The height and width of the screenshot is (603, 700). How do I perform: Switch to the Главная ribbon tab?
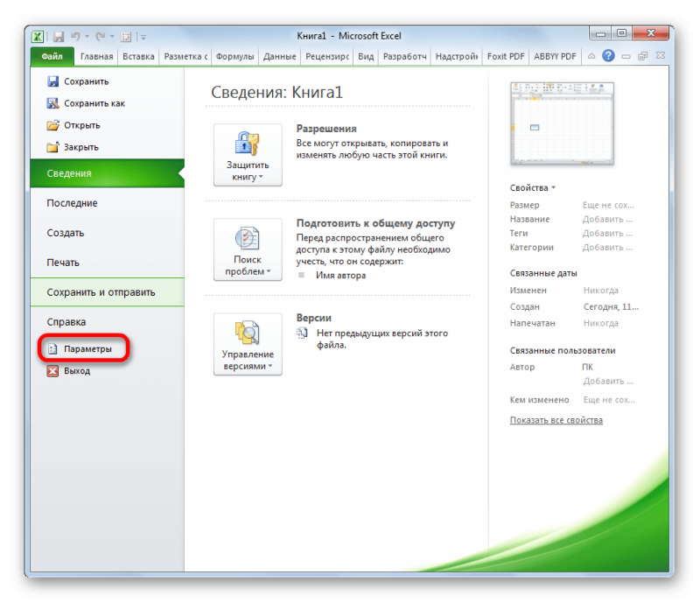click(97, 56)
